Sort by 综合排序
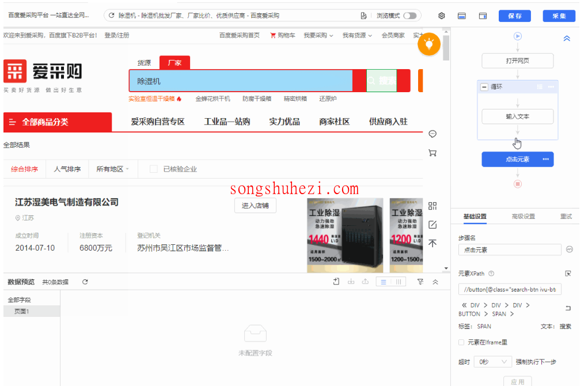The width and height of the screenshot is (588, 386). pos(24,169)
